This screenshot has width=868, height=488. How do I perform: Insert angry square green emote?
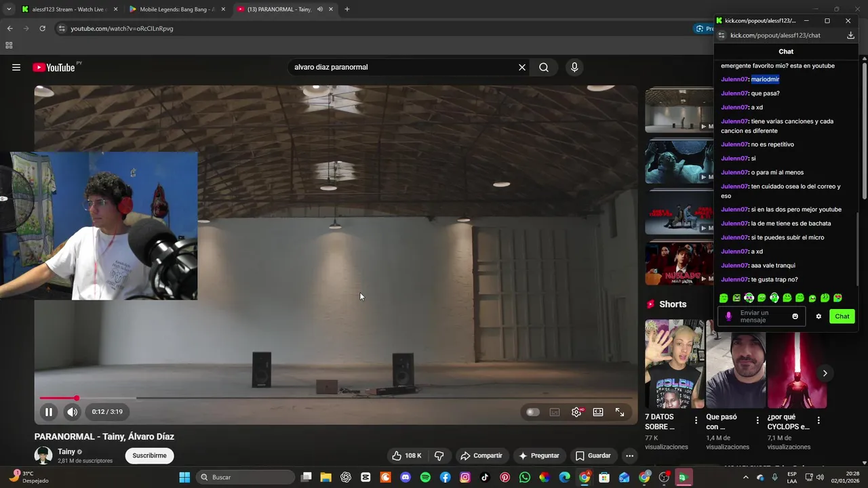(736, 298)
